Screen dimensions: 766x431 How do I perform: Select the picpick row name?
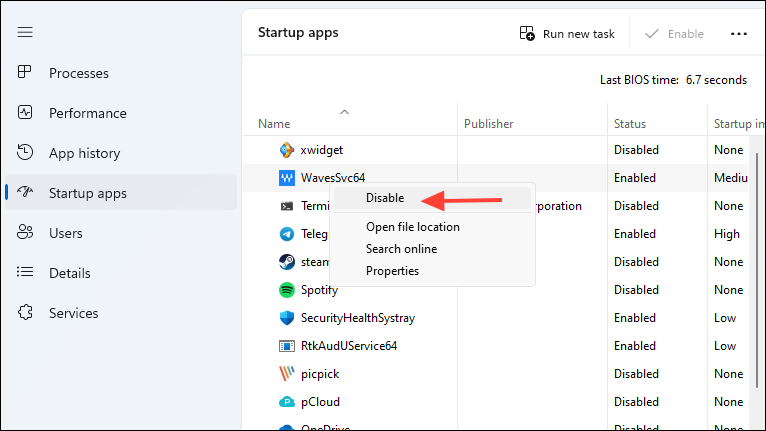coord(320,374)
